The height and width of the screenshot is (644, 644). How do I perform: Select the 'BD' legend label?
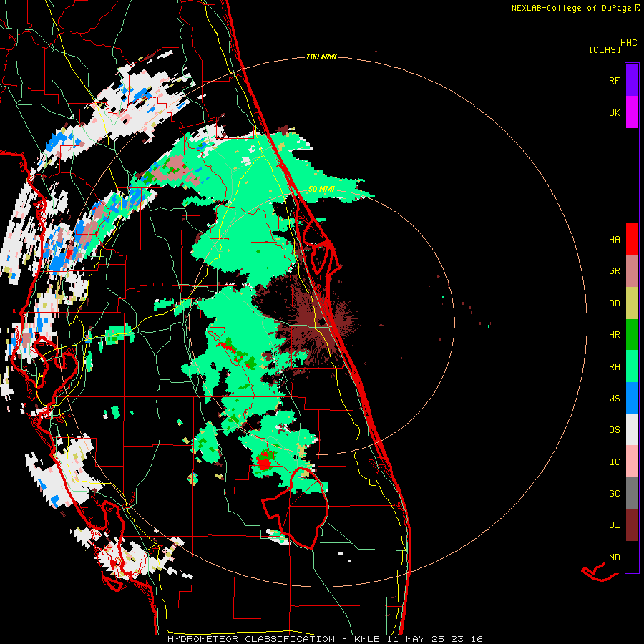614,303
